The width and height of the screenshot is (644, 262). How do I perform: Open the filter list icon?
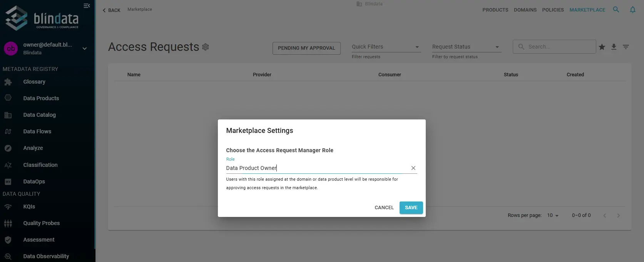(626, 47)
